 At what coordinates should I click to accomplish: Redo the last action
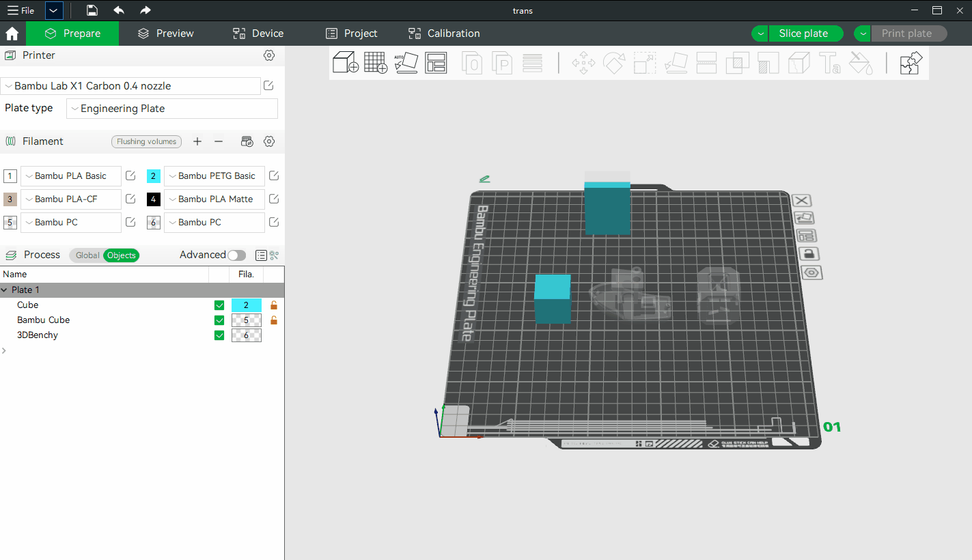[x=145, y=10]
